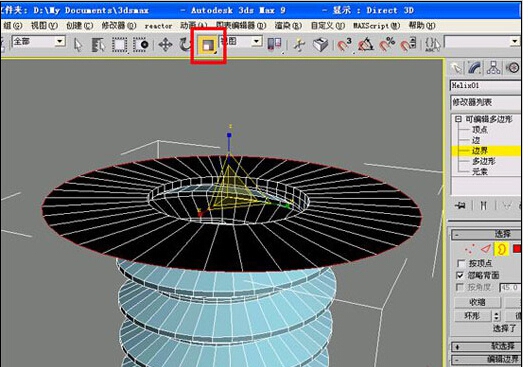Open the 视图 menu
The image size is (528, 367).
pyautogui.click(x=44, y=26)
